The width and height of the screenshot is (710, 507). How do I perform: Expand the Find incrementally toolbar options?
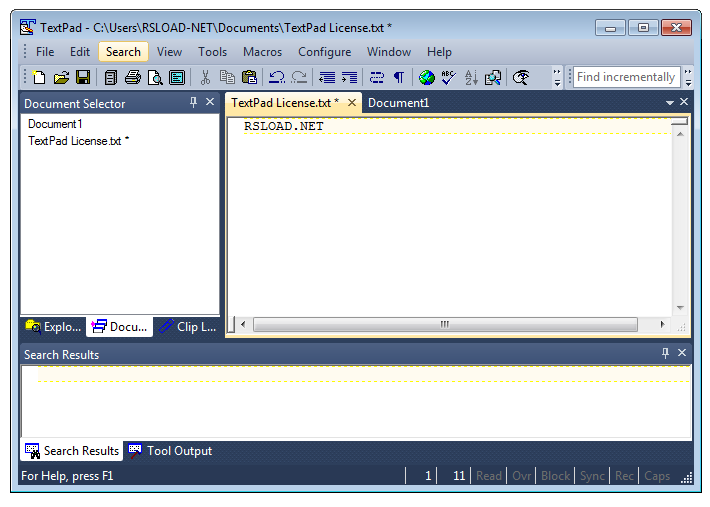pos(688,77)
